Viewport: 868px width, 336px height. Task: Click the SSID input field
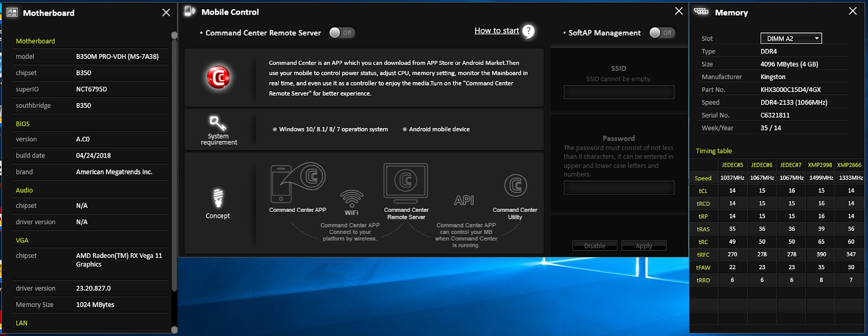pyautogui.click(x=619, y=92)
